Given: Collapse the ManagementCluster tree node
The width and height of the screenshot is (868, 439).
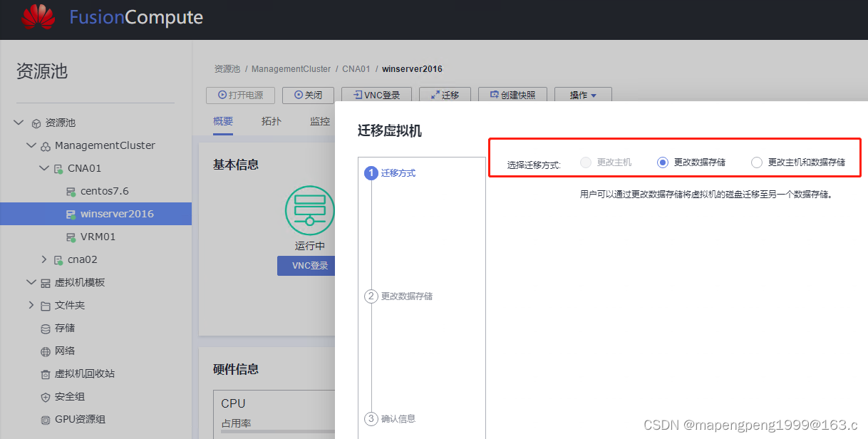Looking at the screenshot, I should [31, 145].
